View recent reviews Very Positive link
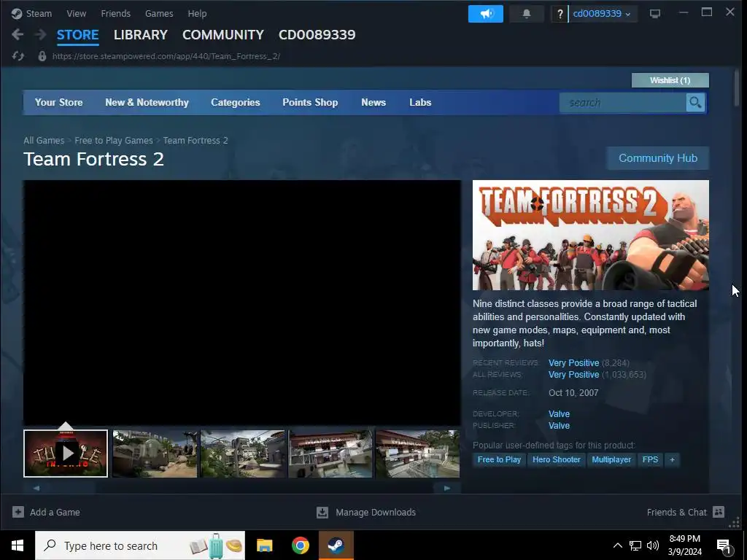The height and width of the screenshot is (560, 747). (573, 363)
